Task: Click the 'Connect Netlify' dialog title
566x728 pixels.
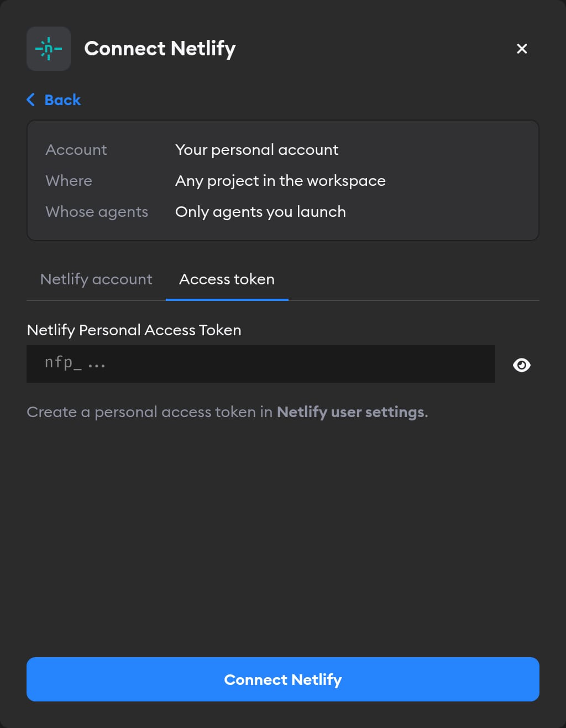Action: 160,49
